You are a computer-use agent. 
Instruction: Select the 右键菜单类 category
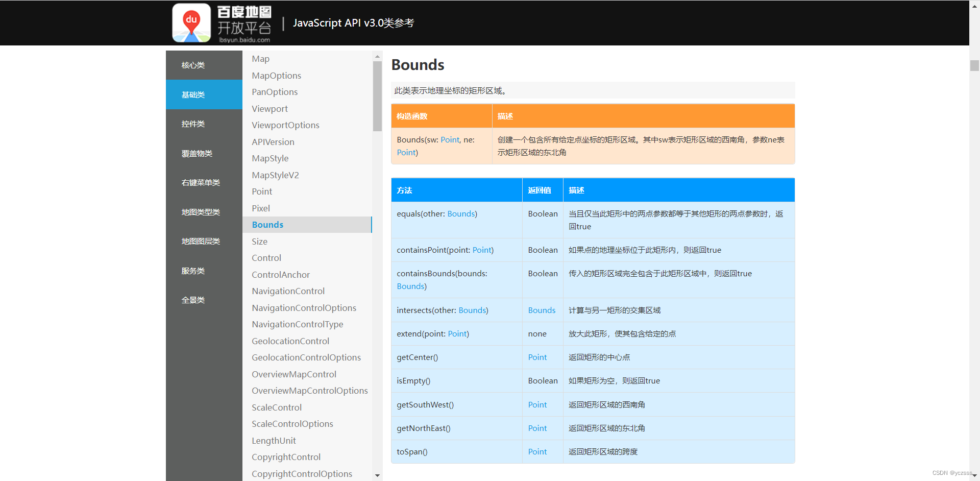point(200,182)
